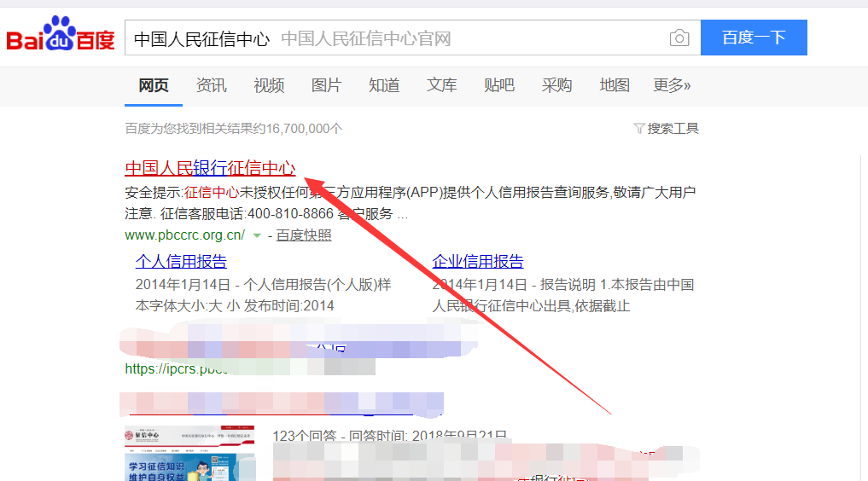Focus the search box containing 中国人民征信中心
868x481 pixels.
point(393,38)
